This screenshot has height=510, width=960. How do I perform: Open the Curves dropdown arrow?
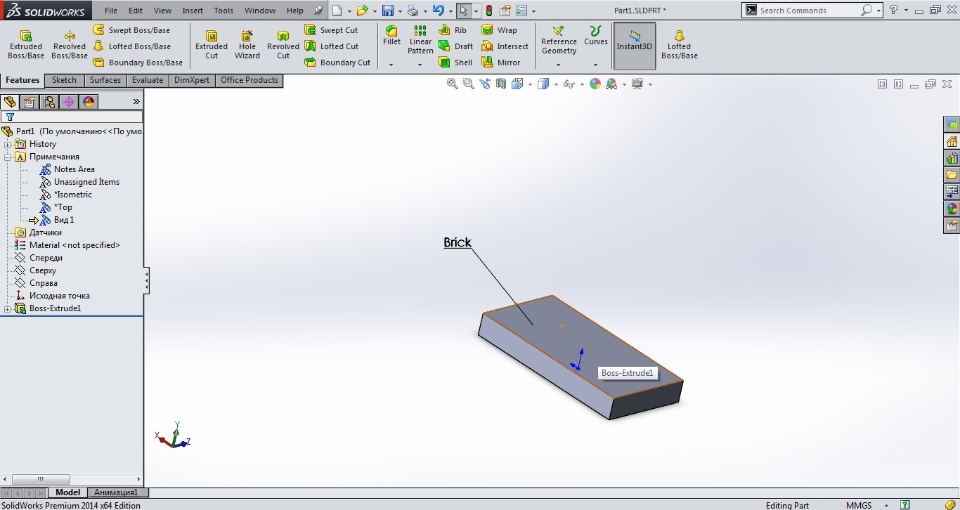coord(595,64)
